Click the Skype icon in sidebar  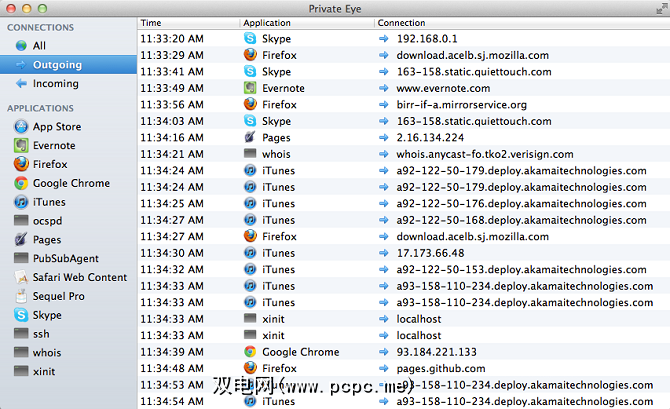click(21, 315)
